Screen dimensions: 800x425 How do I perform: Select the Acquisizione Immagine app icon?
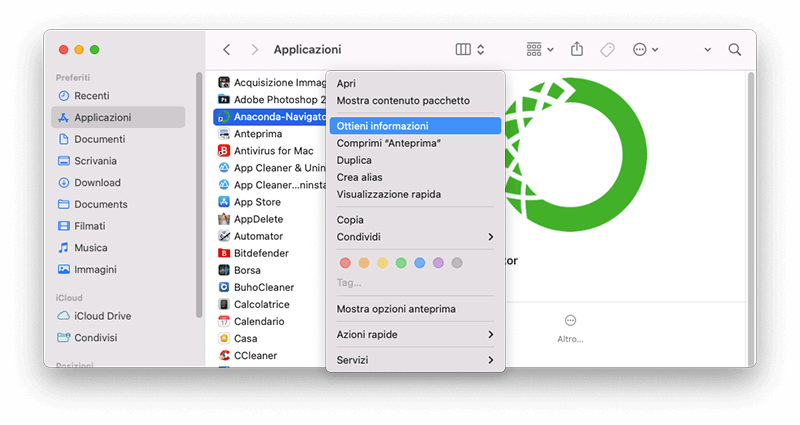tap(223, 82)
